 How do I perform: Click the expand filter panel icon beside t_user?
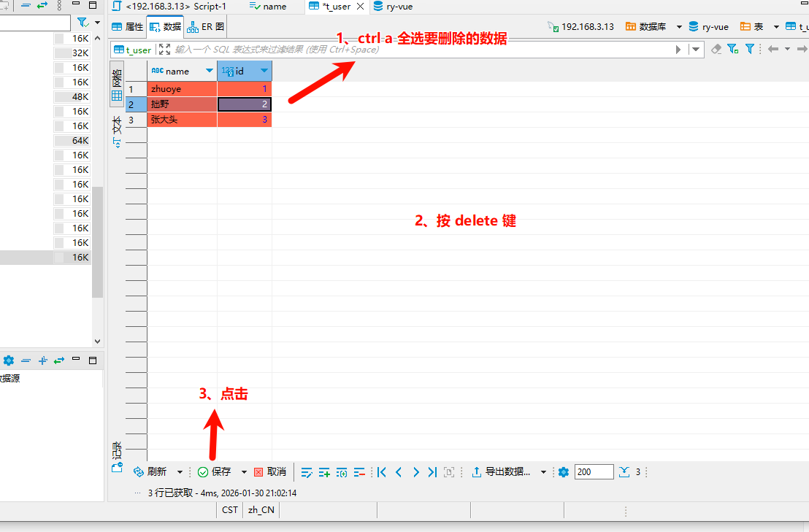click(x=164, y=50)
